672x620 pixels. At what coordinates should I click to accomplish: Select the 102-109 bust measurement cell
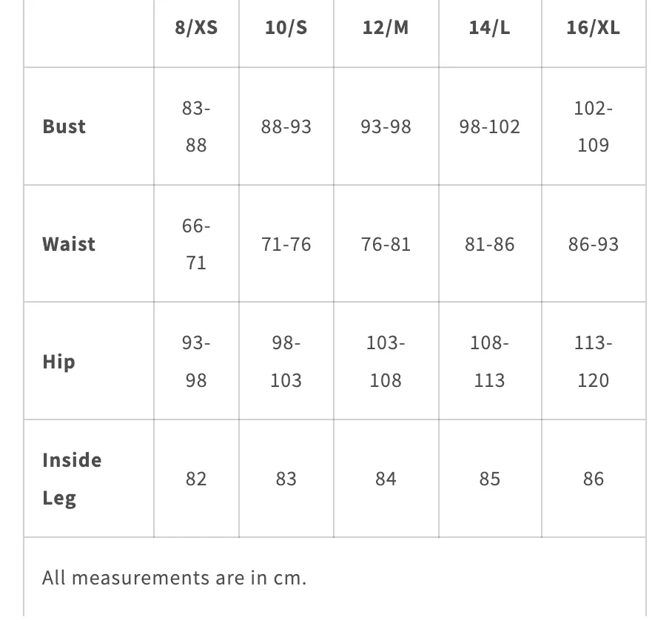593,127
